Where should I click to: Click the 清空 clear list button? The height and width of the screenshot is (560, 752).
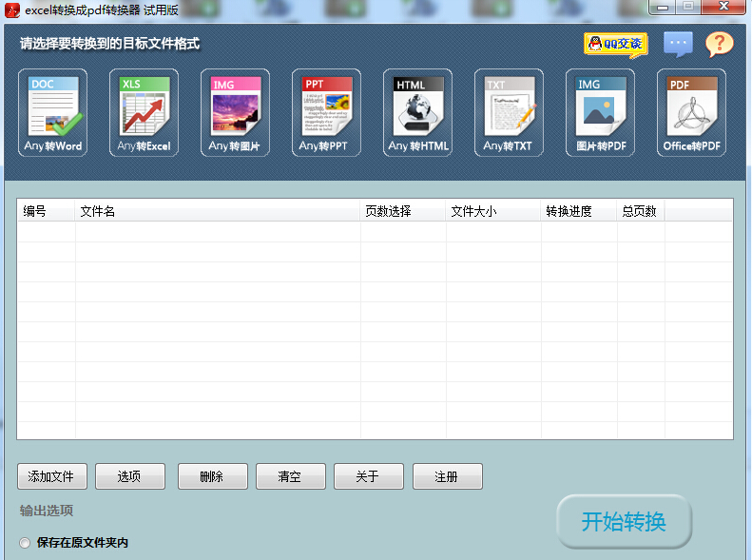(x=291, y=476)
